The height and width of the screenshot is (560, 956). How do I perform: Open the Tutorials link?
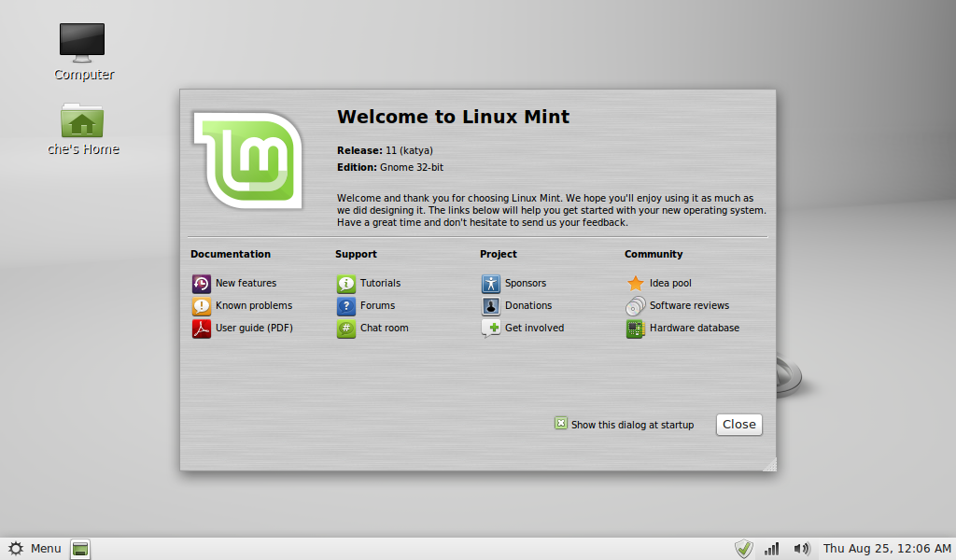381,284
